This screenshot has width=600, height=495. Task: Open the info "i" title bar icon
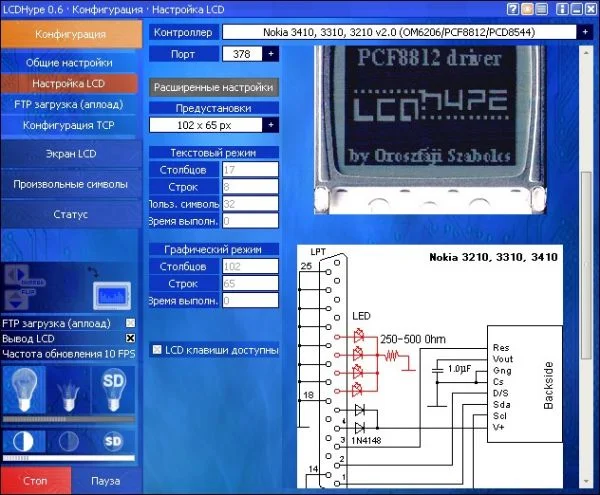click(562, 9)
